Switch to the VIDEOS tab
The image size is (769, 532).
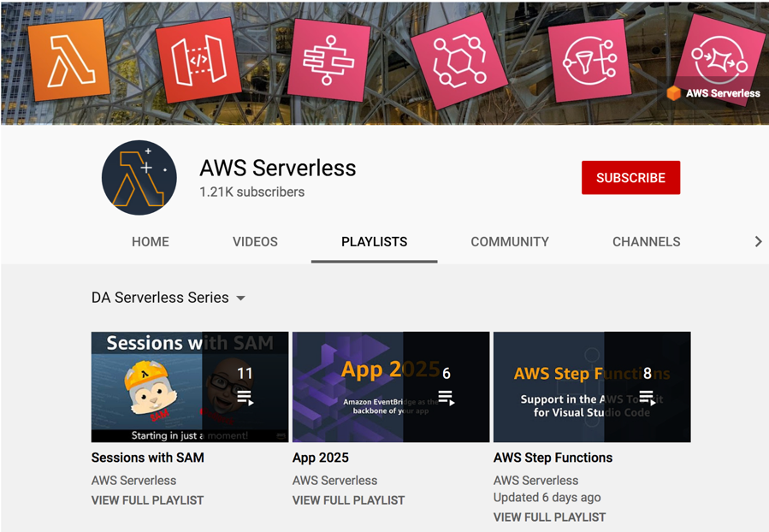click(x=255, y=242)
